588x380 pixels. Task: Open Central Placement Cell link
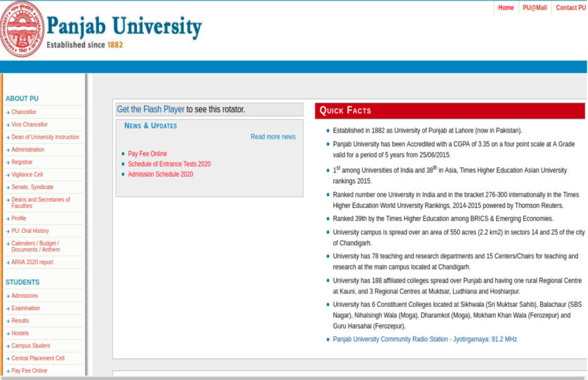(x=37, y=359)
